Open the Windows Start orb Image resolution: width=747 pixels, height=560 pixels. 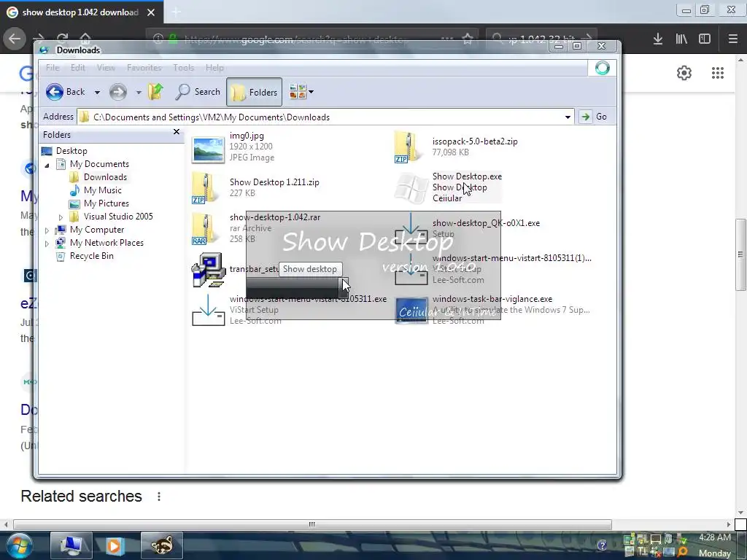coord(19,545)
